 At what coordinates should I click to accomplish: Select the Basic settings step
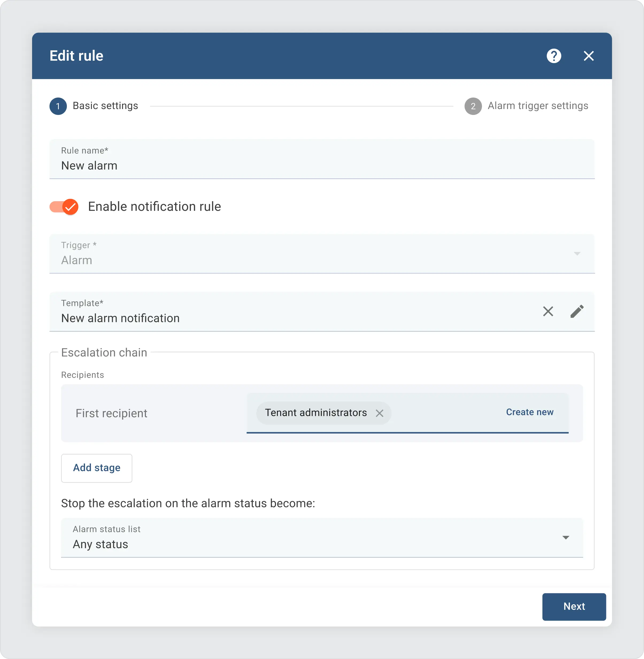(x=105, y=106)
